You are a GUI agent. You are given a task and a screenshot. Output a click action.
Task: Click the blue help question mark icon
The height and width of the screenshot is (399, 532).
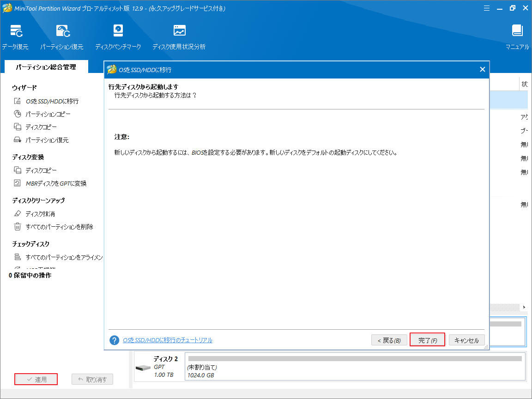(x=115, y=340)
